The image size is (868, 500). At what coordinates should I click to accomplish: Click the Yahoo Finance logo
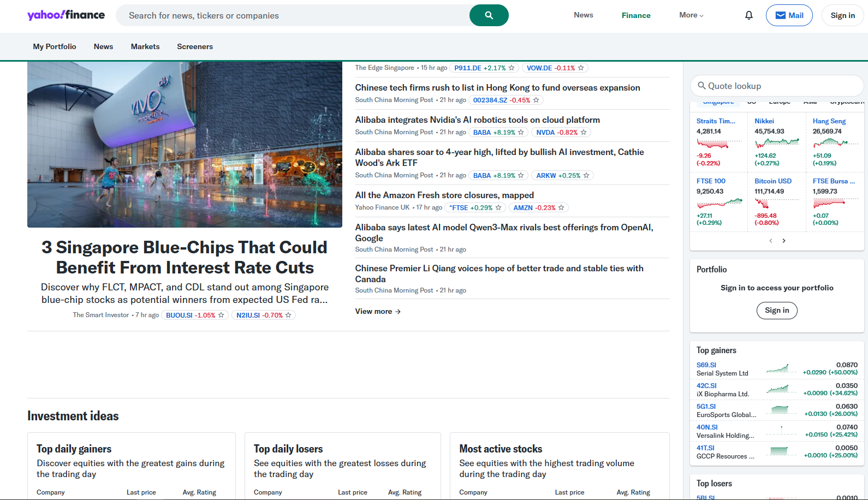[x=66, y=15]
